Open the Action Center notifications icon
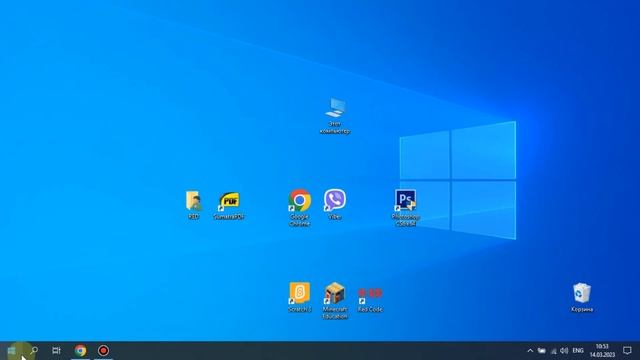Image resolution: width=640 pixels, height=360 pixels. click(627, 351)
